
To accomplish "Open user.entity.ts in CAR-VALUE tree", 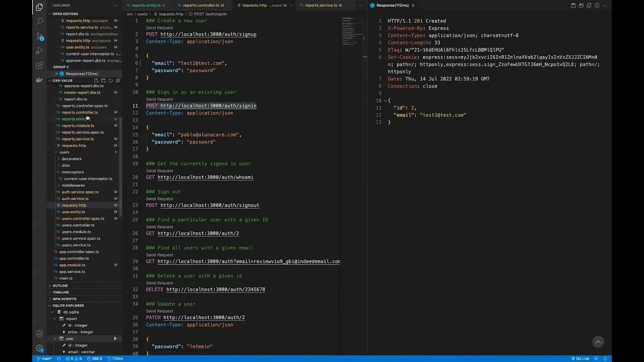I will (x=73, y=212).
